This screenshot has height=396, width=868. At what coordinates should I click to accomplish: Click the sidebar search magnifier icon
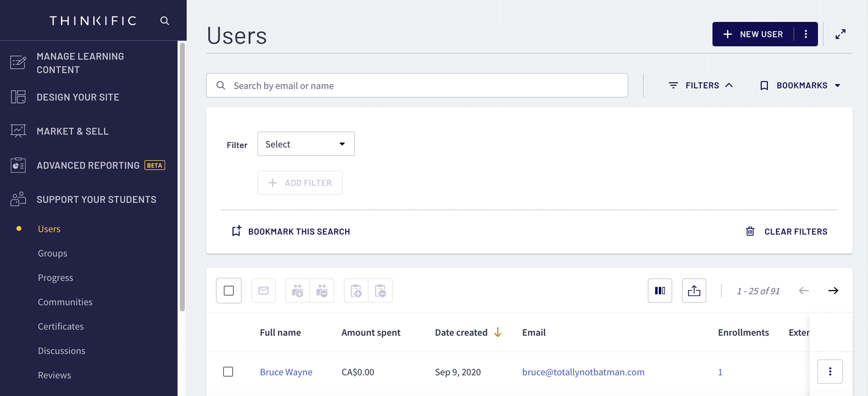point(165,21)
